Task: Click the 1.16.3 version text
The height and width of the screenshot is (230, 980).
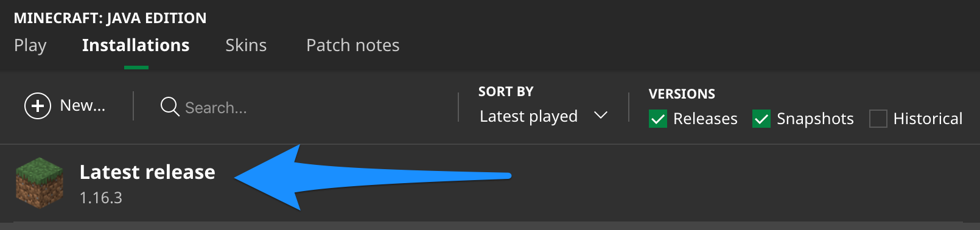Action: 101,198
